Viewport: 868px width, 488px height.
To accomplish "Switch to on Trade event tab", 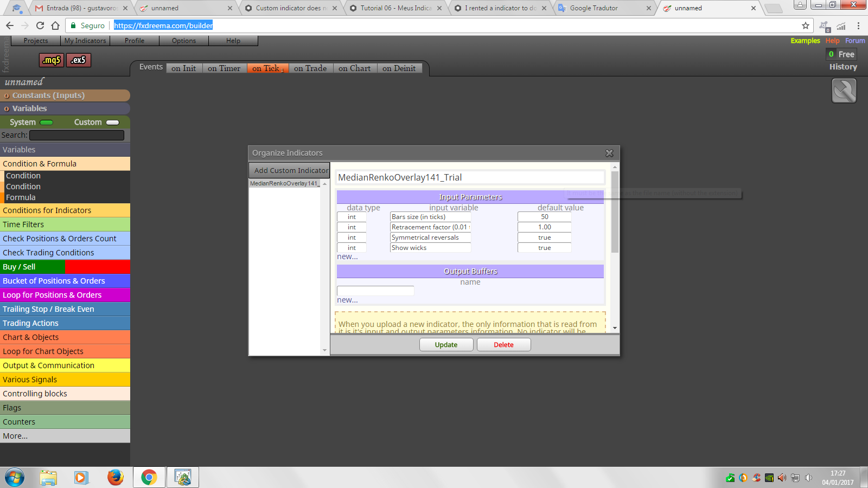I will point(310,68).
